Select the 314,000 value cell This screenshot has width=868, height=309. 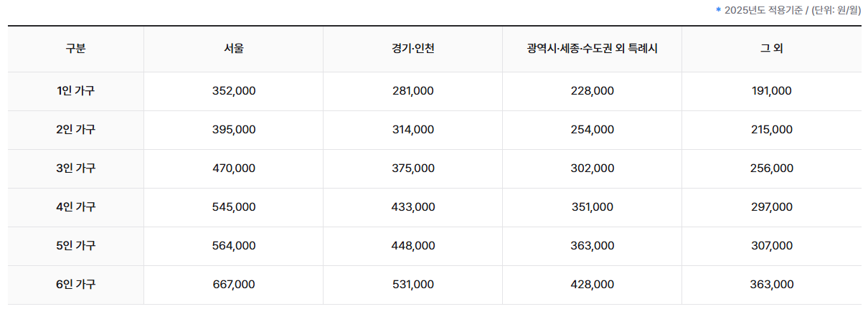coord(413,130)
